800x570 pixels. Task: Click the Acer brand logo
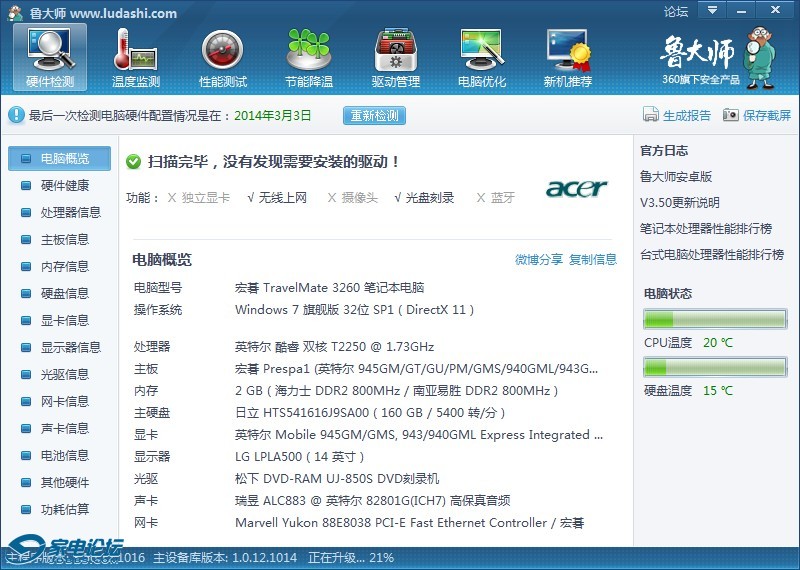point(576,189)
